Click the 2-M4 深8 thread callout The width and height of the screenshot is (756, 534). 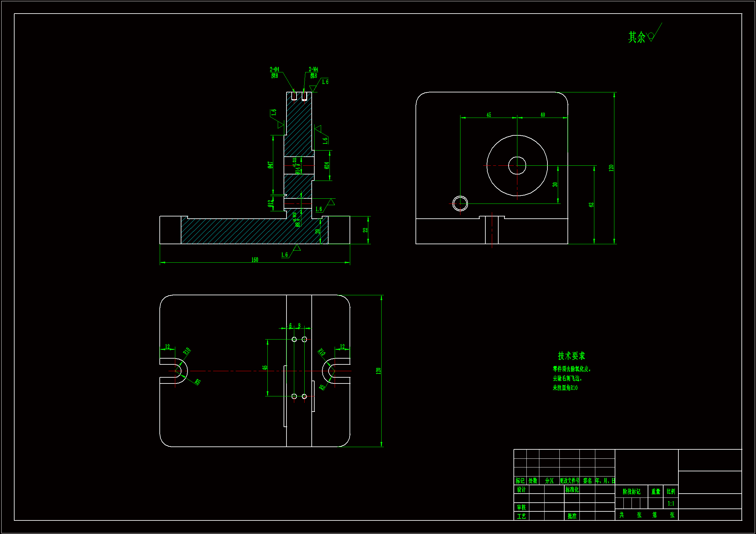click(x=313, y=72)
